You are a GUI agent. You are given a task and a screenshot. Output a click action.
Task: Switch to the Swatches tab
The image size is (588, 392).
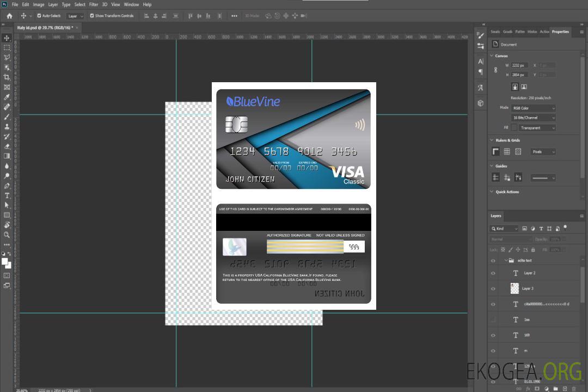(x=495, y=32)
